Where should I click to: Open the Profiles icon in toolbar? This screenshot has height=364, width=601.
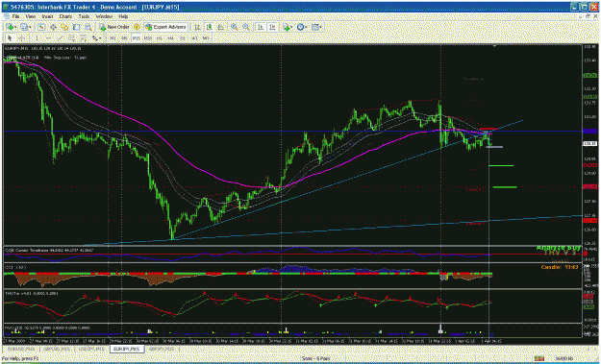25,27
